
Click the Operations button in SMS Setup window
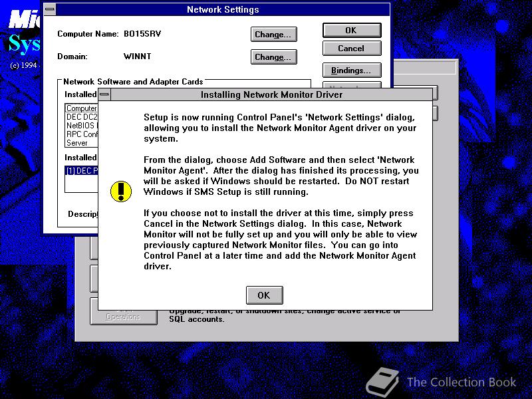[x=124, y=317]
